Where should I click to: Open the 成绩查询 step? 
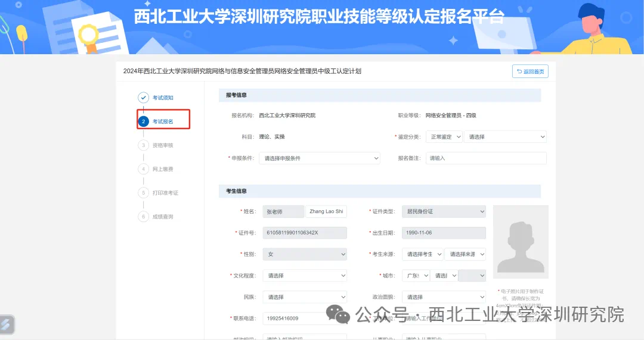click(x=163, y=217)
